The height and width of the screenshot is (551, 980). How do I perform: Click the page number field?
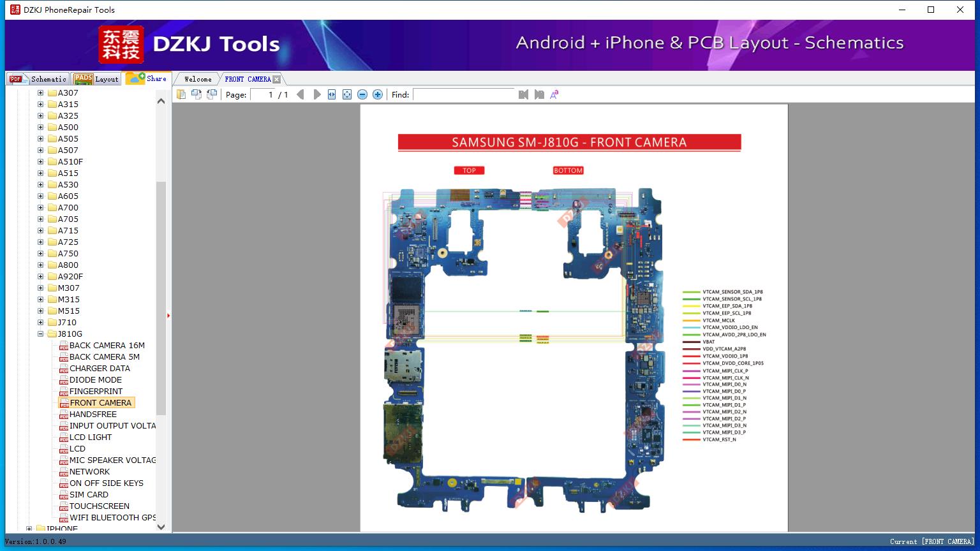(x=263, y=94)
